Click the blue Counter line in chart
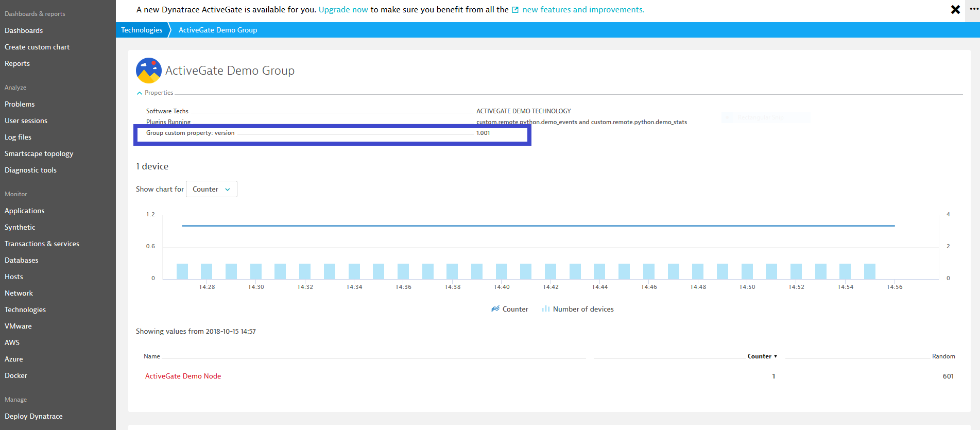 tap(538, 226)
